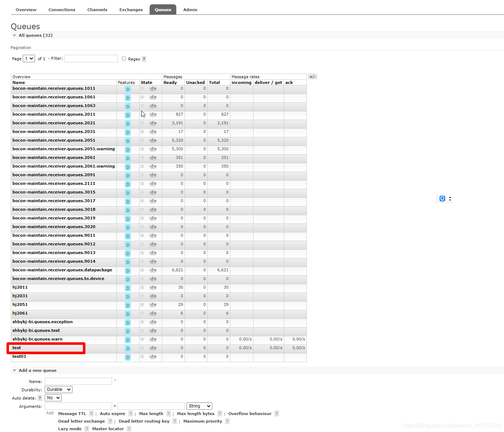This screenshot has height=432, width=504.
Task: Click the blue Q floating widget icon
Action: [442, 199]
